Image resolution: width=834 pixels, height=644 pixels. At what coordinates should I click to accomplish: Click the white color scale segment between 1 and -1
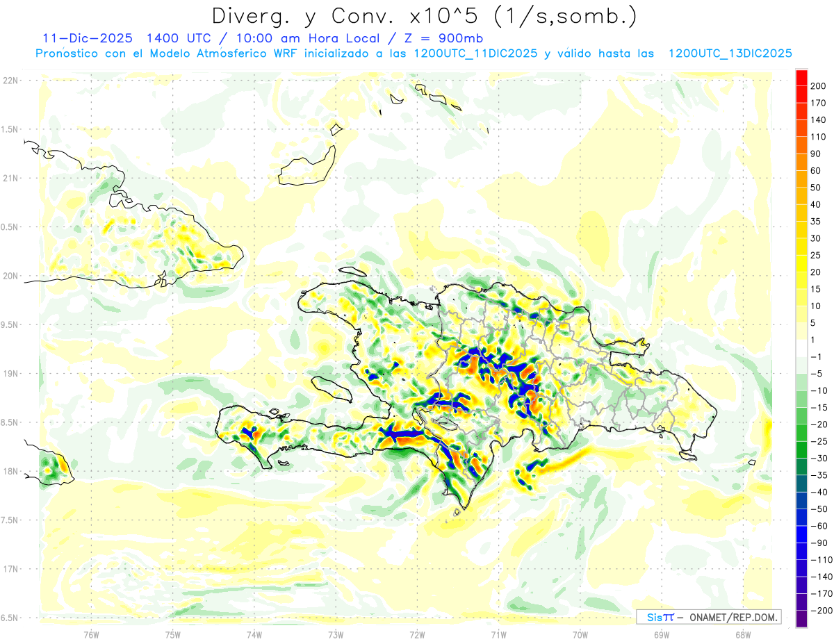click(x=801, y=348)
